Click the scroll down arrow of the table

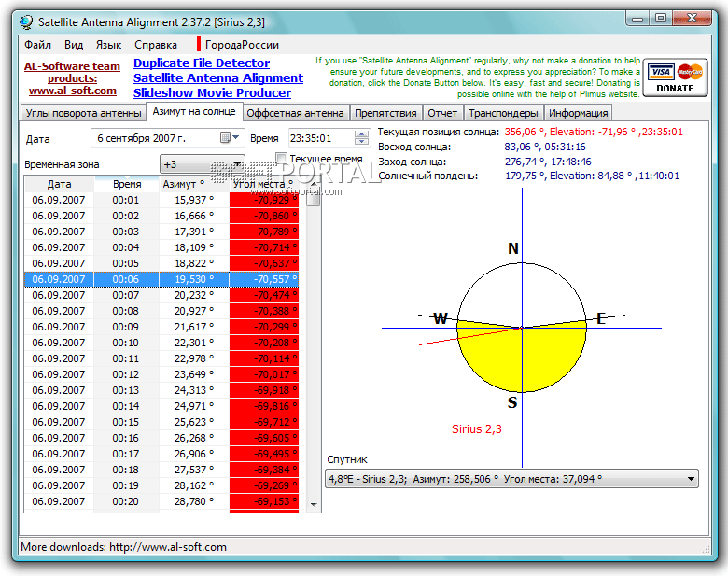coord(314,504)
